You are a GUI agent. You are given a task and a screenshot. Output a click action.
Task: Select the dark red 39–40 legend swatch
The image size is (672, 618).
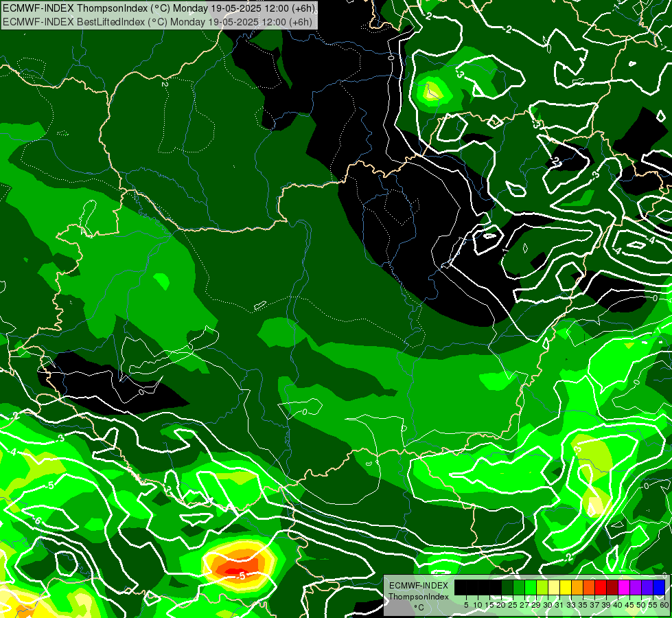pyautogui.click(x=612, y=587)
